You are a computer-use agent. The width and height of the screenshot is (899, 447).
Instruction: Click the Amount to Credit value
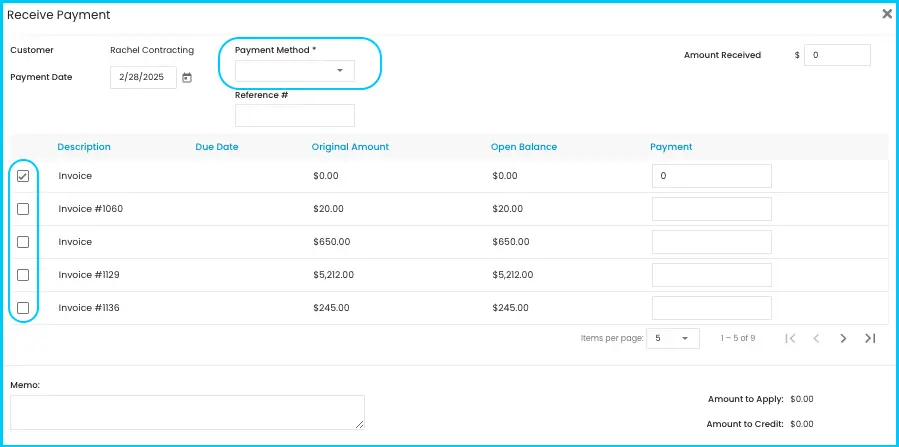pyautogui.click(x=802, y=425)
